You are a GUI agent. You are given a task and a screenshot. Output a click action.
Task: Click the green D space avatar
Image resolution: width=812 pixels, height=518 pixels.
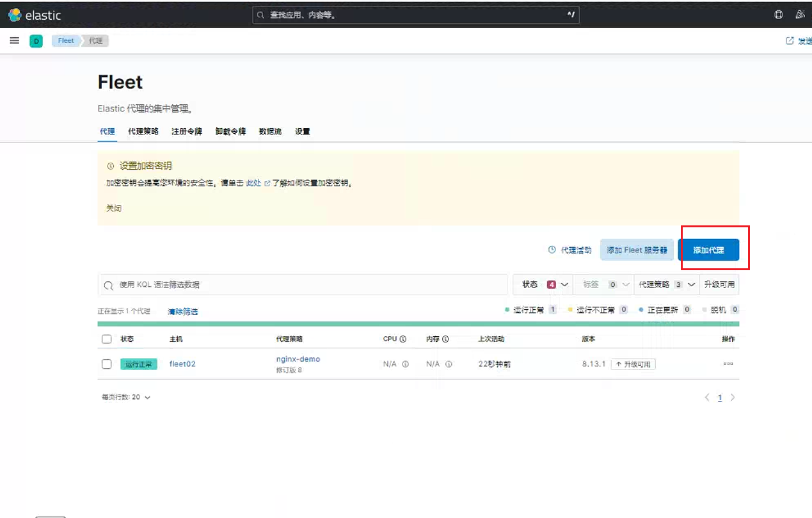36,41
